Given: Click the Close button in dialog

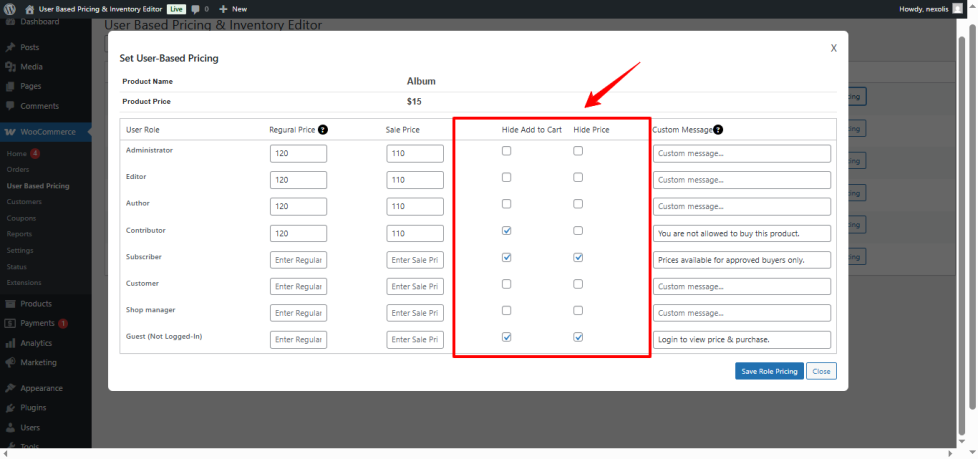Looking at the screenshot, I should [821, 371].
